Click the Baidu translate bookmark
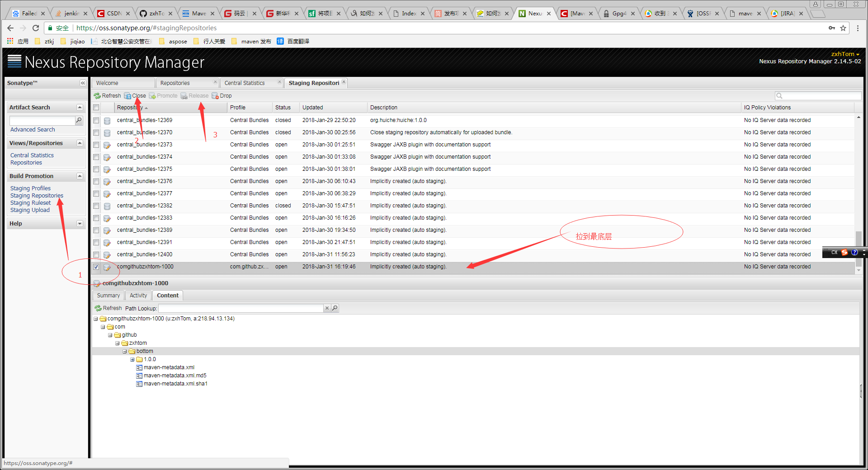Image resolution: width=868 pixels, height=470 pixels. 293,41
